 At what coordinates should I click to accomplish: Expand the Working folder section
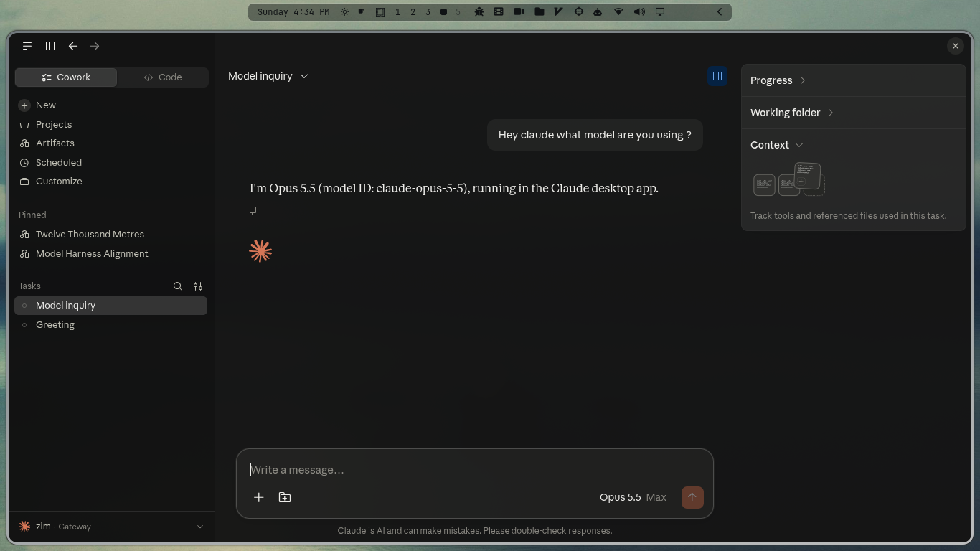(x=792, y=113)
